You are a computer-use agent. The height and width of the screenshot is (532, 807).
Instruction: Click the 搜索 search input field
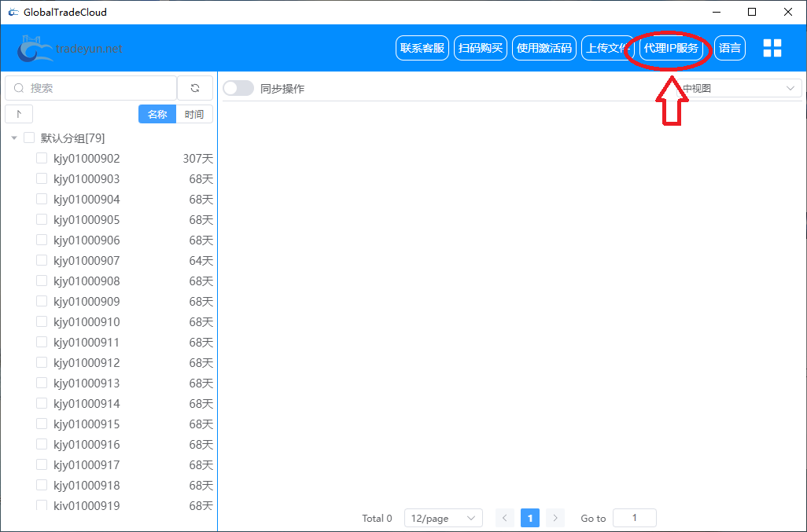(98, 88)
